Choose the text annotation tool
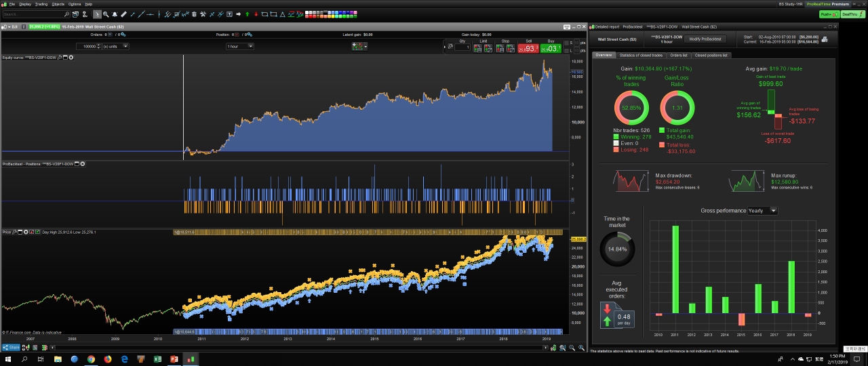This screenshot has width=868, height=366. coord(229,14)
